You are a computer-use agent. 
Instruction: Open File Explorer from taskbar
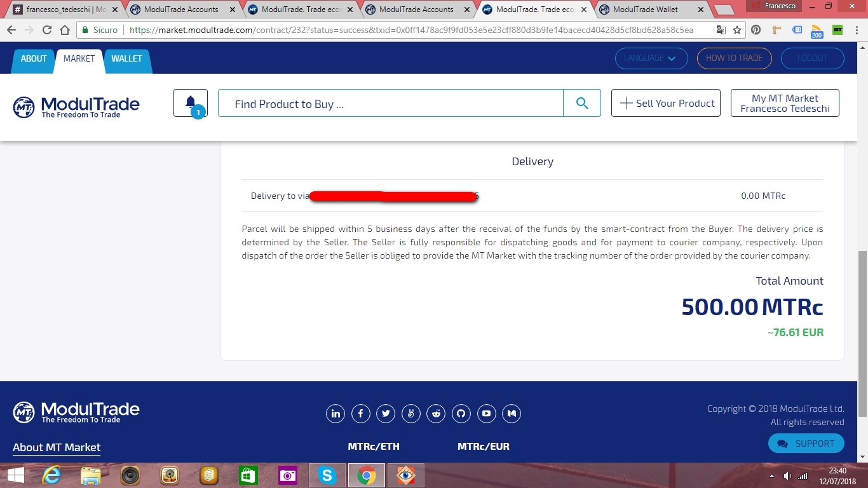pyautogui.click(x=91, y=475)
